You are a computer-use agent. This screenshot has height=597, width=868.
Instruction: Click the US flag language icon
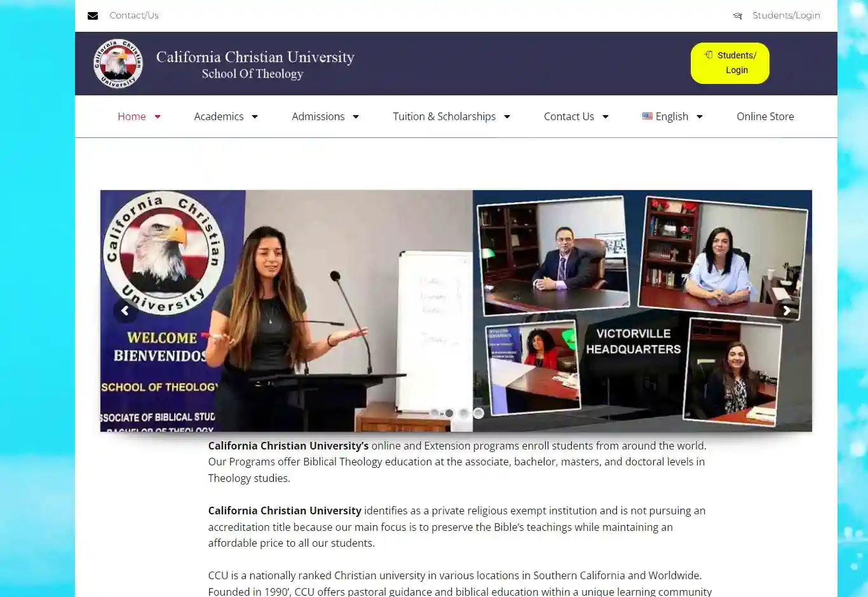click(x=648, y=116)
